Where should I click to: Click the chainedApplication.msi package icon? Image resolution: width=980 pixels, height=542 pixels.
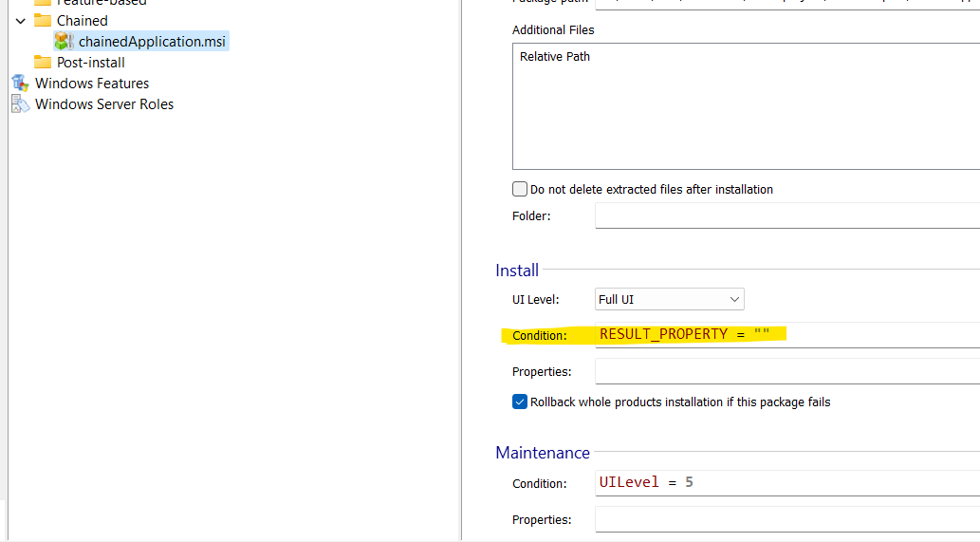tap(64, 41)
